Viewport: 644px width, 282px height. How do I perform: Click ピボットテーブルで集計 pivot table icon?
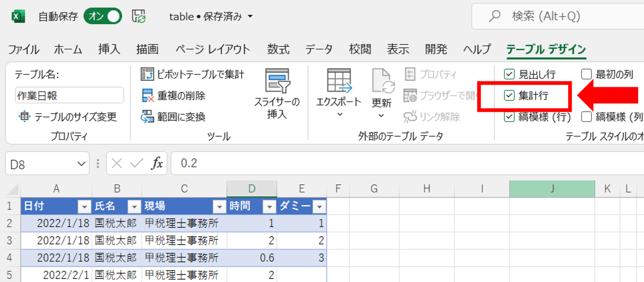click(147, 74)
